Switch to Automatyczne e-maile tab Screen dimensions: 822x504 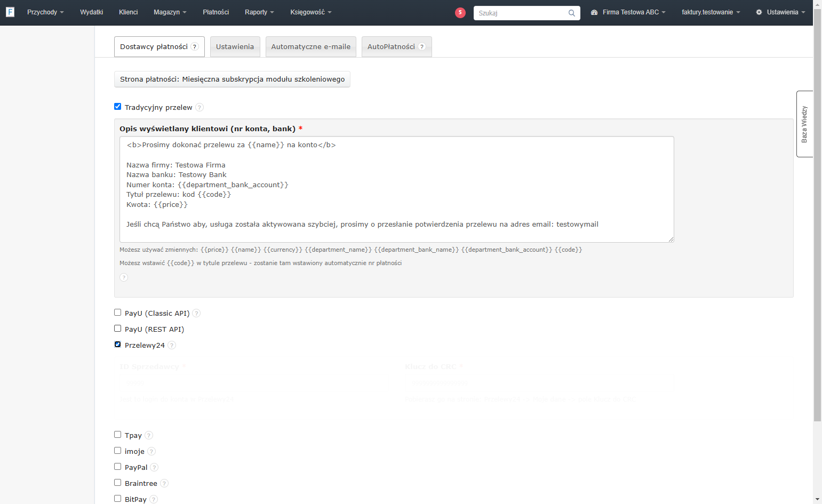(311, 47)
